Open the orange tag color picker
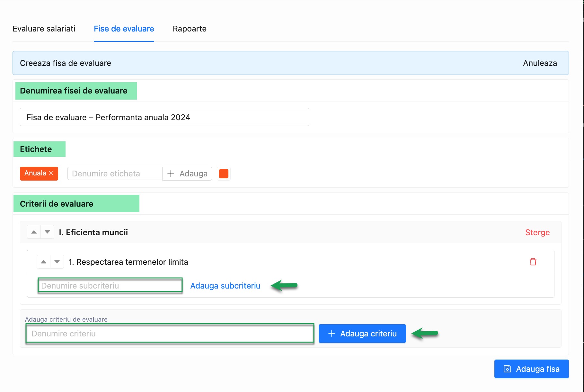The height and width of the screenshot is (392, 584). tap(224, 174)
